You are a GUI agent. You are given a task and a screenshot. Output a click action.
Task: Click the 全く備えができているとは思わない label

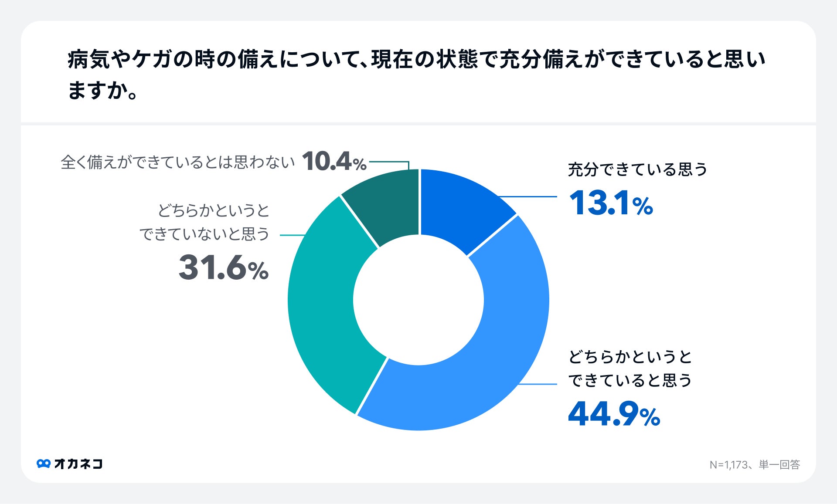(x=178, y=162)
